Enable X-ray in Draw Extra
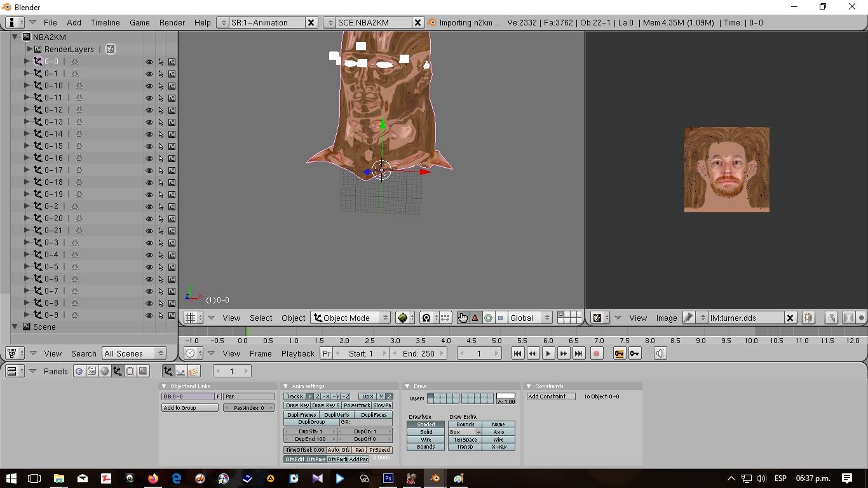Screen dimensions: 868x488 498,447
